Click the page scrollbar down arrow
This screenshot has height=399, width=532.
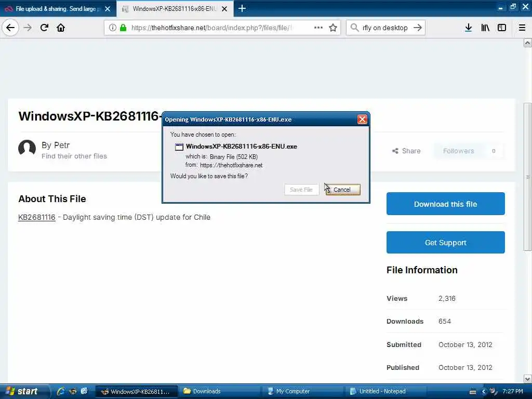(528, 379)
